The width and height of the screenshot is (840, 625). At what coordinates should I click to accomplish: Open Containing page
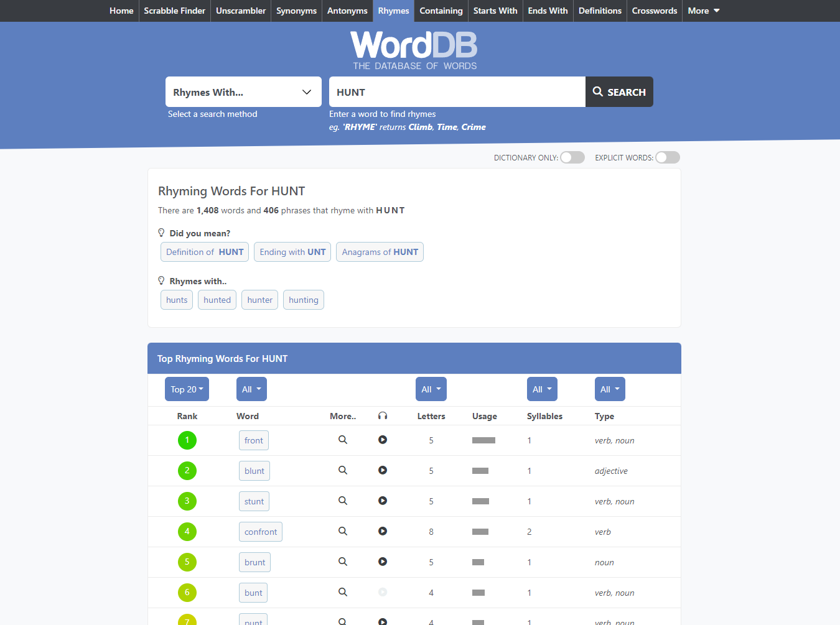point(441,11)
